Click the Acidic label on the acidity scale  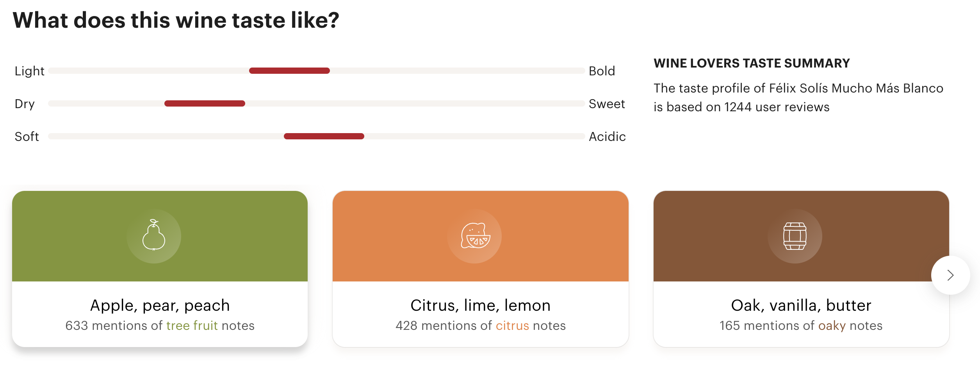tap(607, 137)
